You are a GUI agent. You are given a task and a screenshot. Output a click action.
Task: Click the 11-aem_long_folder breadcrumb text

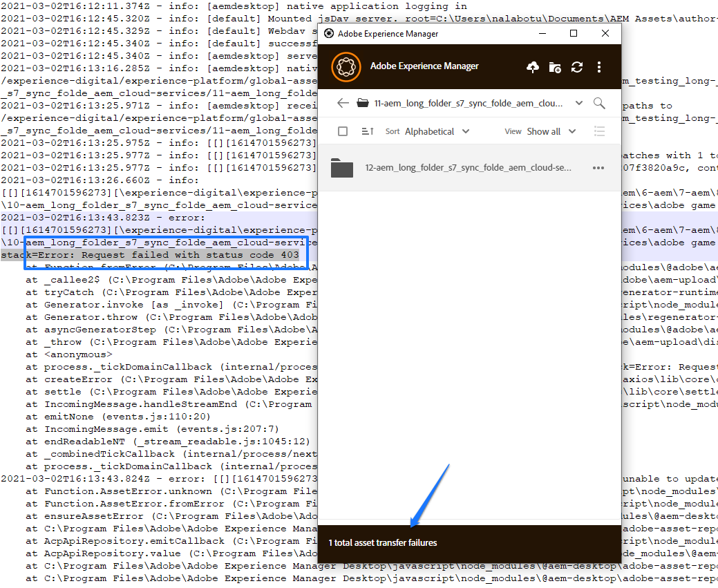click(468, 104)
